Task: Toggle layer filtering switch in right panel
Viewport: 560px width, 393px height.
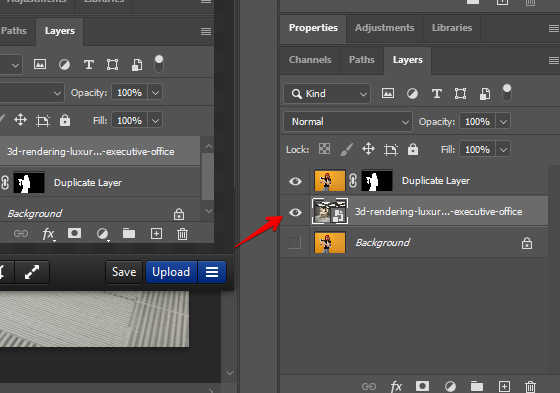Action: point(507,93)
